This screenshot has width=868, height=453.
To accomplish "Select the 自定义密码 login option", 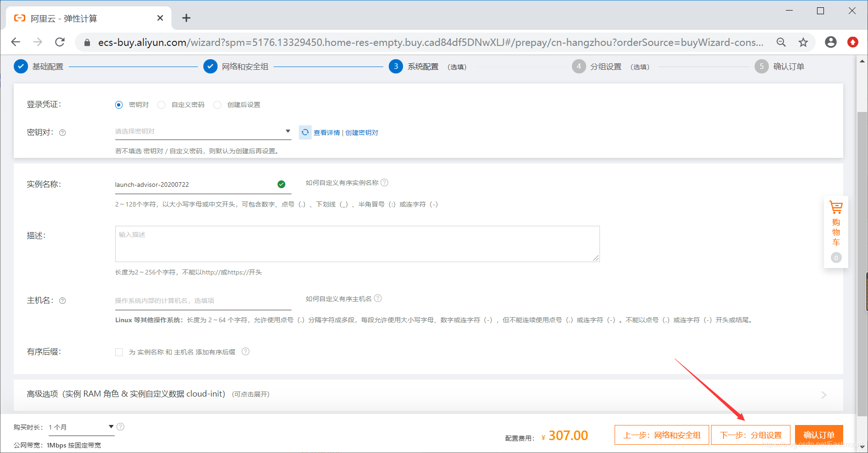I will (x=162, y=105).
